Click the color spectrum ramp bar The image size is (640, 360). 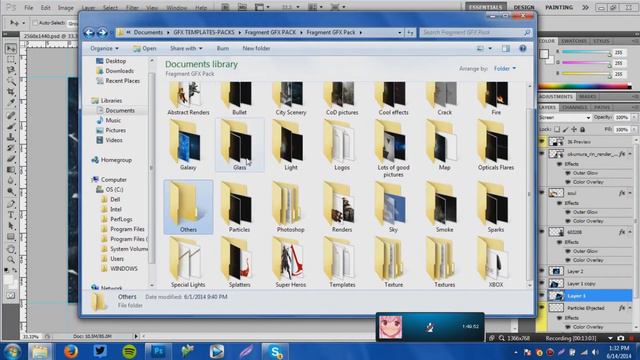pos(585,86)
